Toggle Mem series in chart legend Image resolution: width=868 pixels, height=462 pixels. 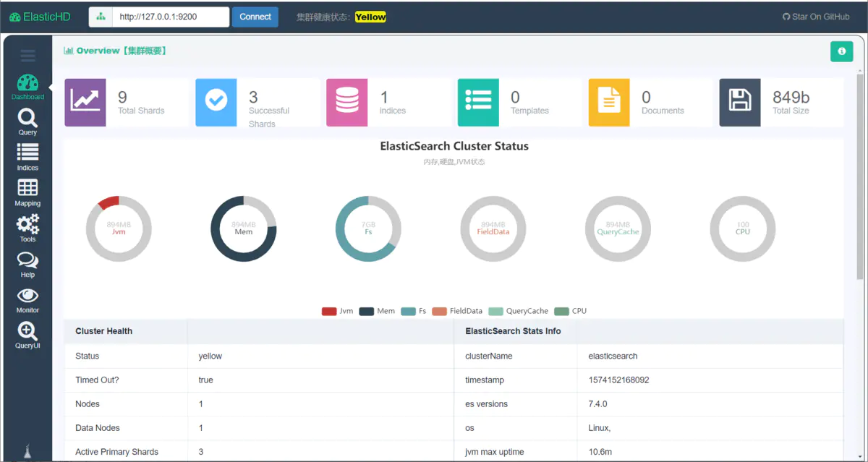click(377, 311)
